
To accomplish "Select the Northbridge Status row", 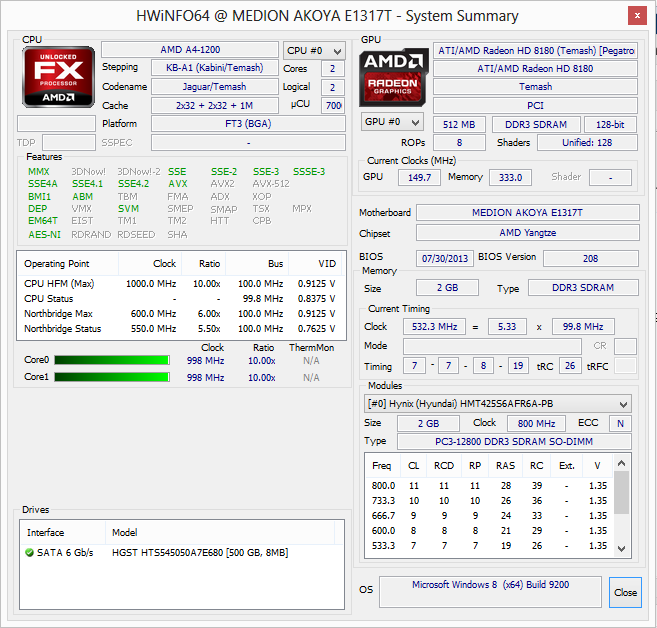I will pyautogui.click(x=181, y=329).
